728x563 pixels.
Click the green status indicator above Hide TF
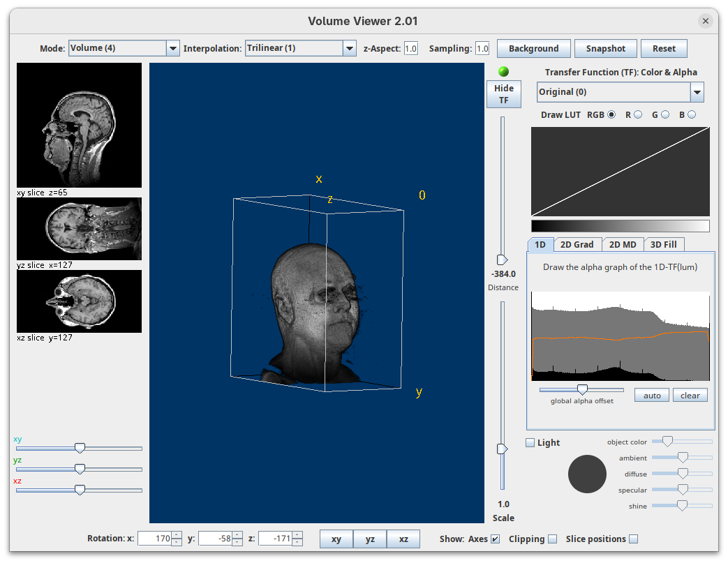(503, 72)
